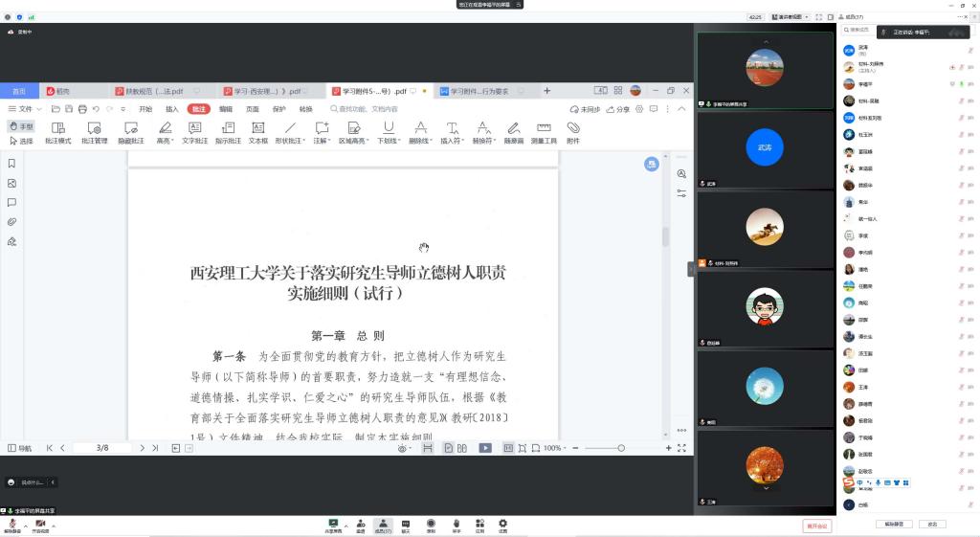Image resolution: width=980 pixels, height=537 pixels.
Task: Zoom in with the plus button
Action: (x=668, y=448)
